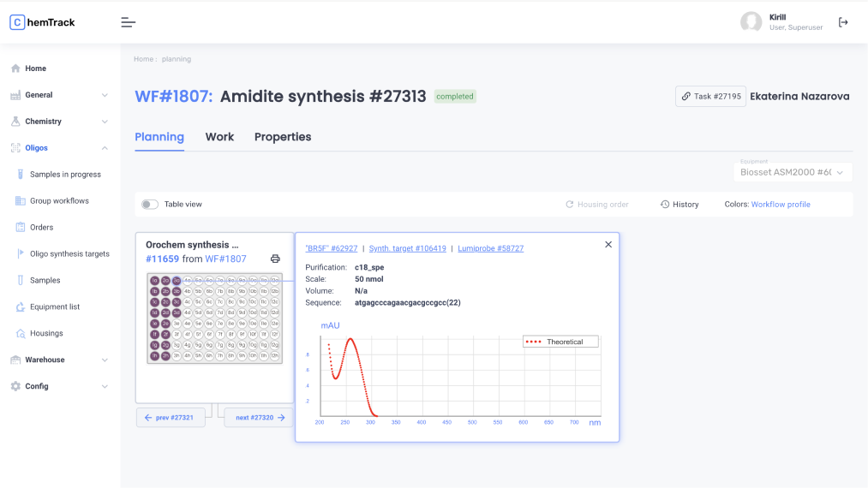Click the completed status badge
The image size is (868, 488).
point(455,96)
